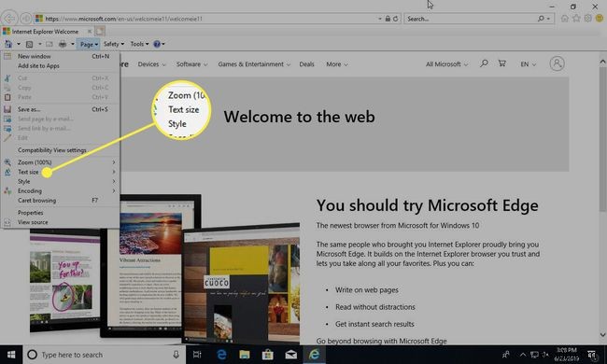The width and height of the screenshot is (607, 364).
Task: Click the taskbar Type here to search box
Action: (104, 355)
